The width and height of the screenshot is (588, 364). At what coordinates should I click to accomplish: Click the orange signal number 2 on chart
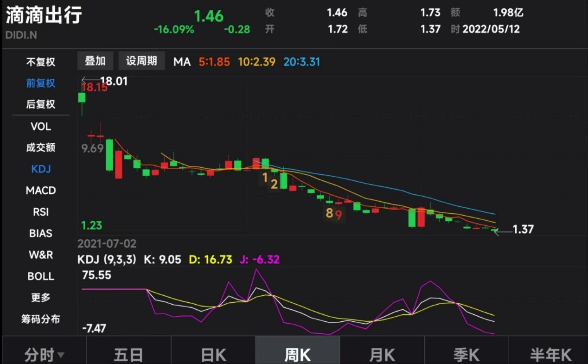(274, 185)
